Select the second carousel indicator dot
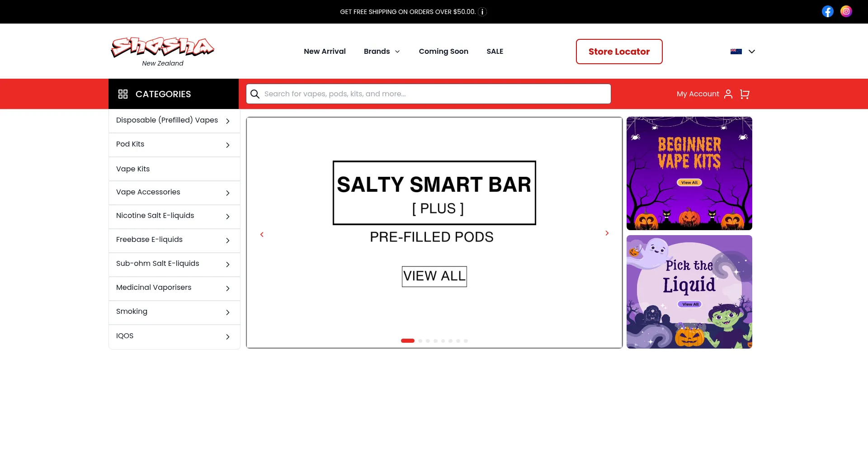 (420, 341)
